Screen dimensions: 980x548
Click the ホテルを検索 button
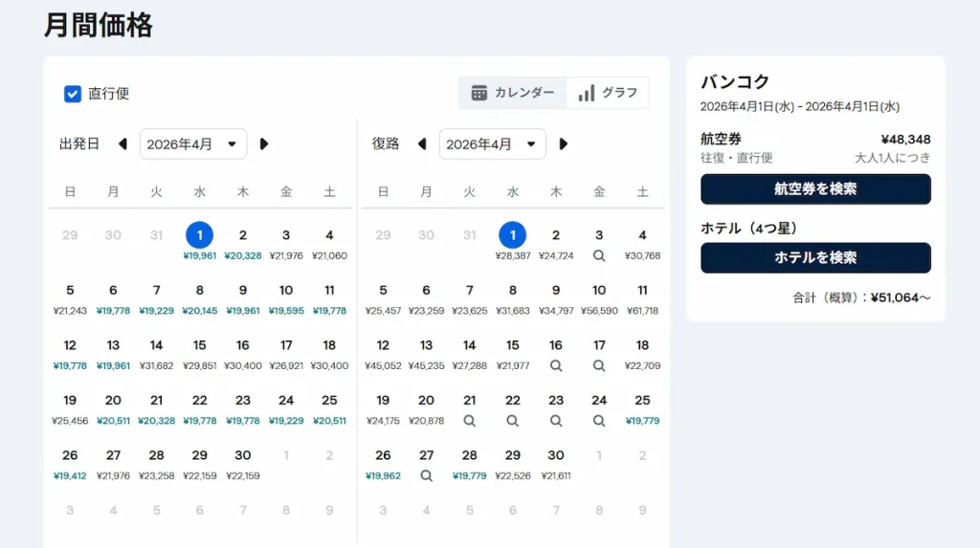click(x=815, y=258)
